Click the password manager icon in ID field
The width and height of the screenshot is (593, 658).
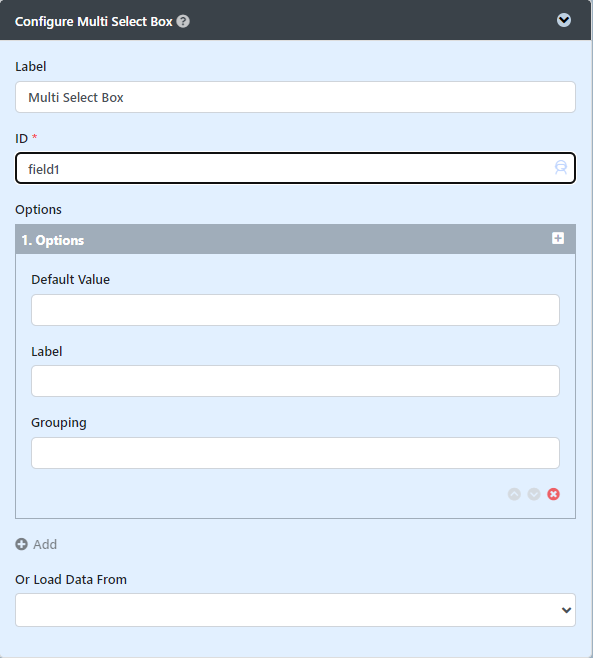(x=561, y=167)
